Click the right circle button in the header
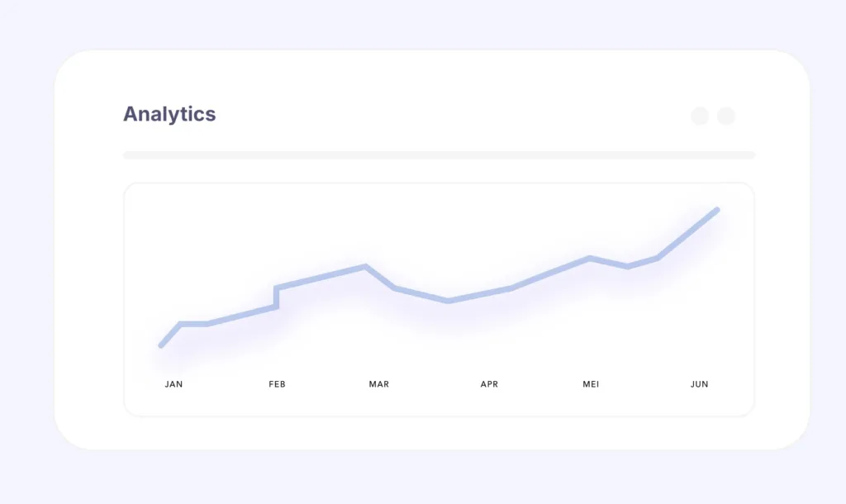This screenshot has height=504, width=846. pyautogui.click(x=726, y=116)
